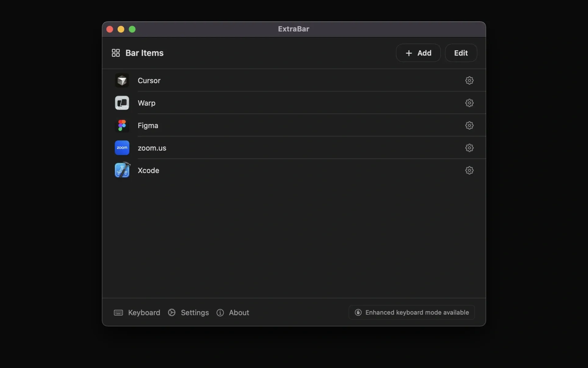Screen dimensions: 588x368
Task: Click the zoom.us app icon
Action: tap(122, 148)
